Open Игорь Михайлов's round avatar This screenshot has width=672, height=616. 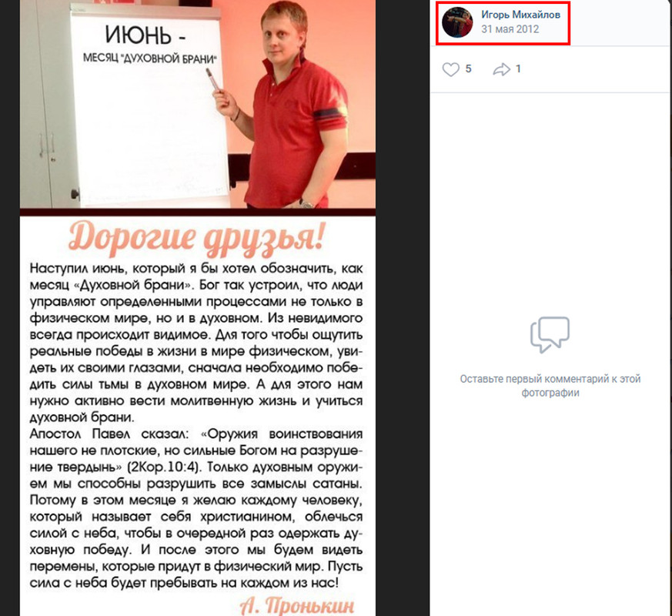457,22
